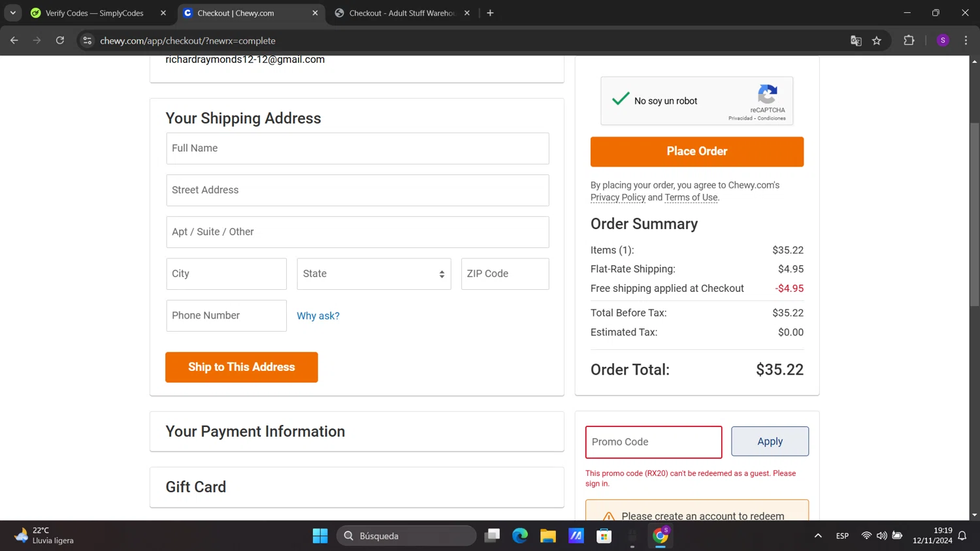Open Microsoft Store from taskbar

[604, 536]
